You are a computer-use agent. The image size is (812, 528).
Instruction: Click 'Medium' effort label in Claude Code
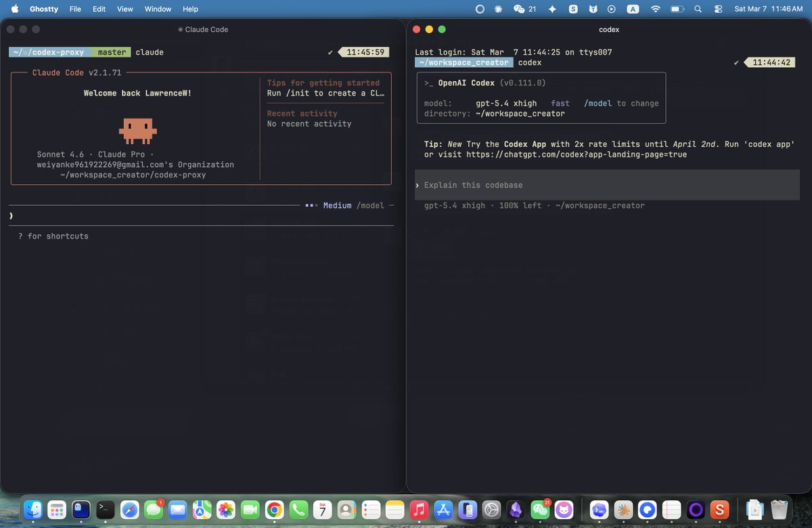337,205
